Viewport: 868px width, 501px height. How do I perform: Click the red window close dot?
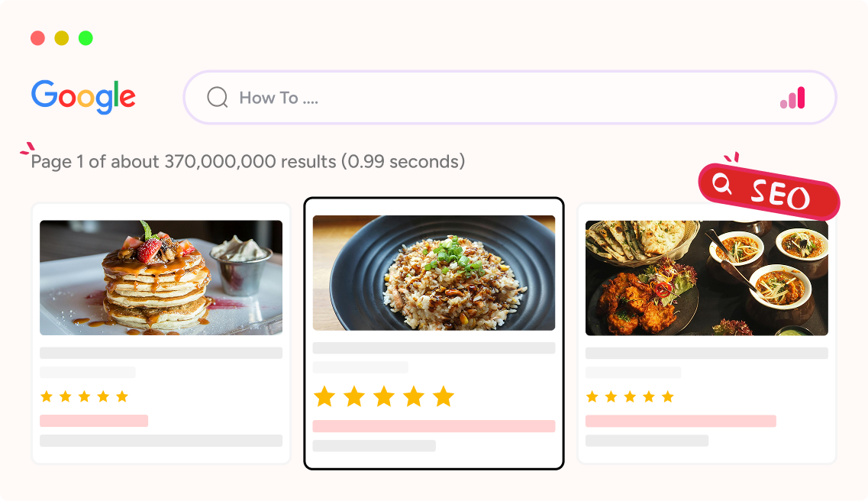coord(37,38)
